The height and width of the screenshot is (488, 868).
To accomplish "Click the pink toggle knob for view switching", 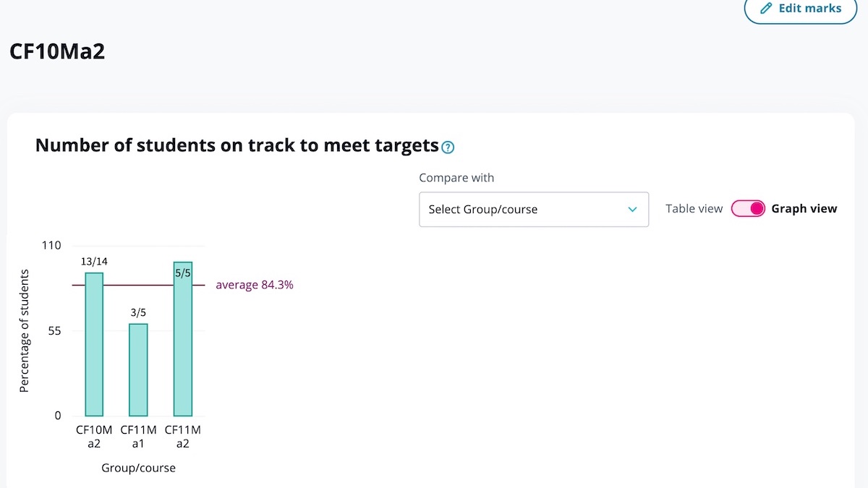I will (756, 208).
